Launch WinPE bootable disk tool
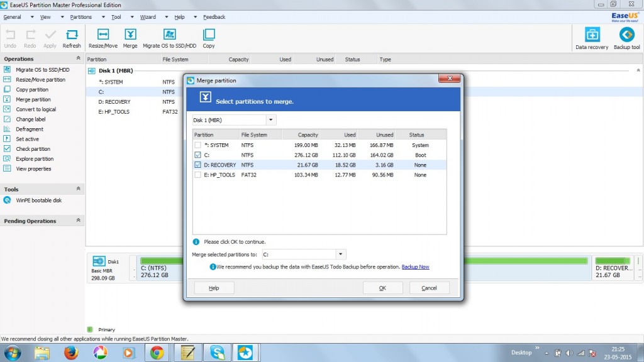This screenshot has height=362, width=644. click(x=38, y=200)
